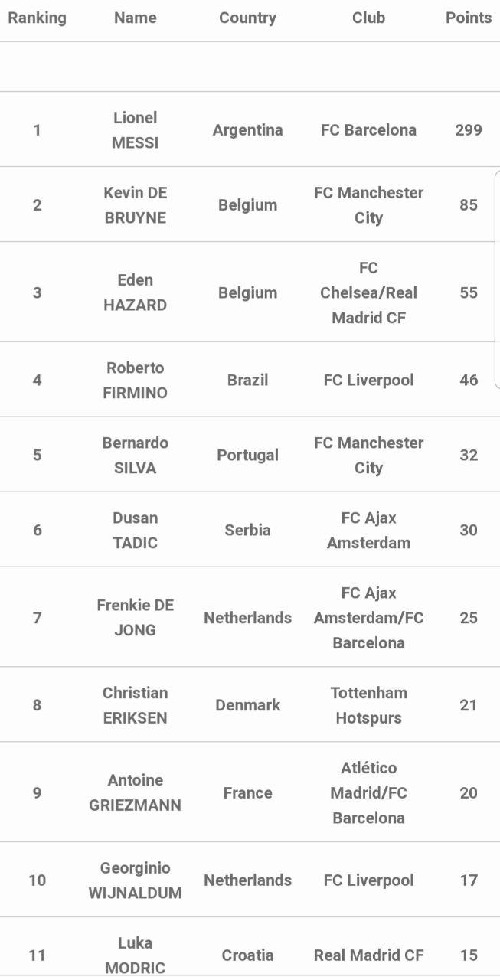Click the Luka MODRIC name cell
Screen dimensions: 500x980
135,955
